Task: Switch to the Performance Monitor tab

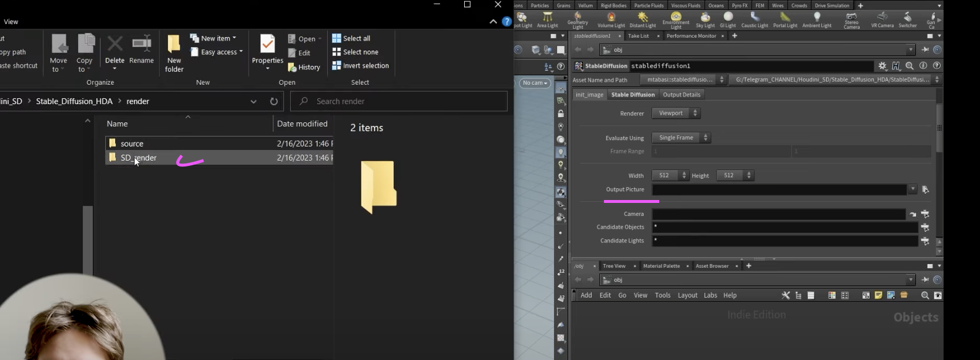Action: pyautogui.click(x=691, y=36)
